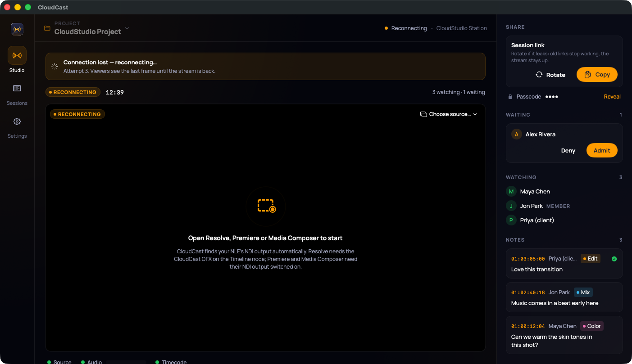Click the Session link heading

528,45
